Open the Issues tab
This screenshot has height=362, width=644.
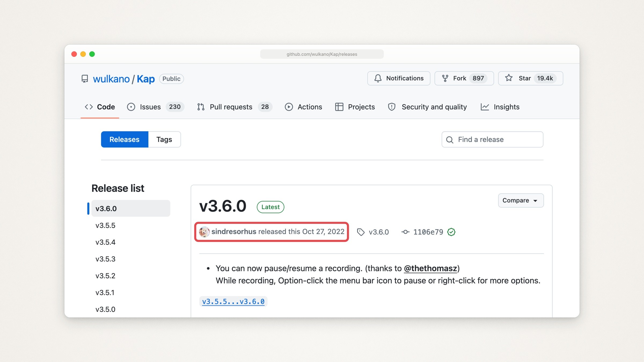coord(155,107)
